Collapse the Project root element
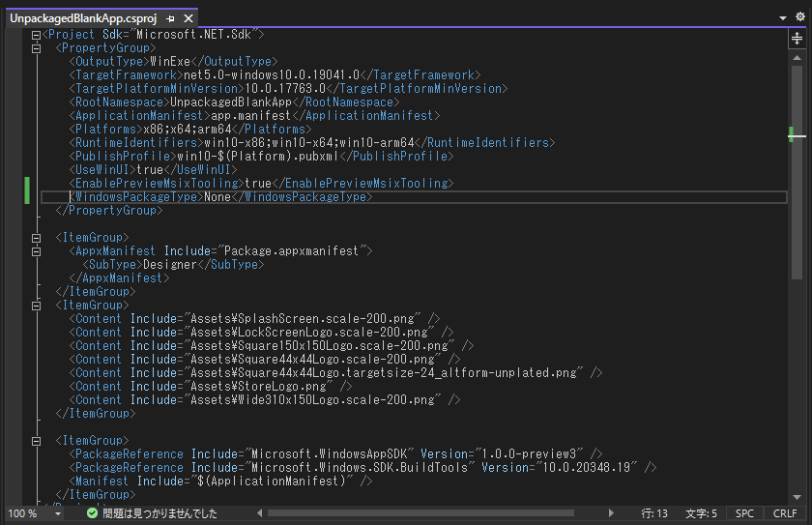 point(37,35)
